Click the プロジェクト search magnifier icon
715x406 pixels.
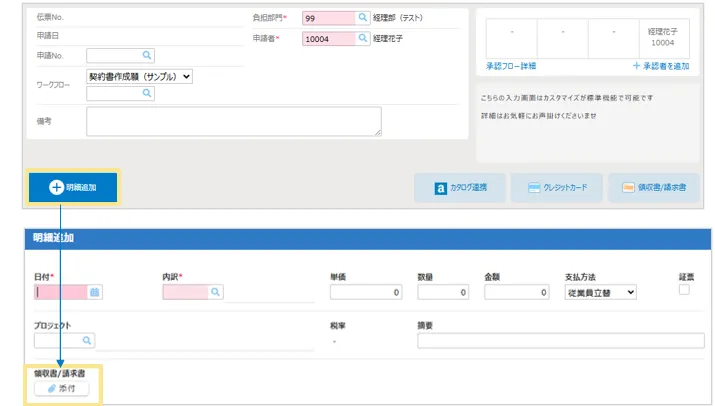click(87, 340)
